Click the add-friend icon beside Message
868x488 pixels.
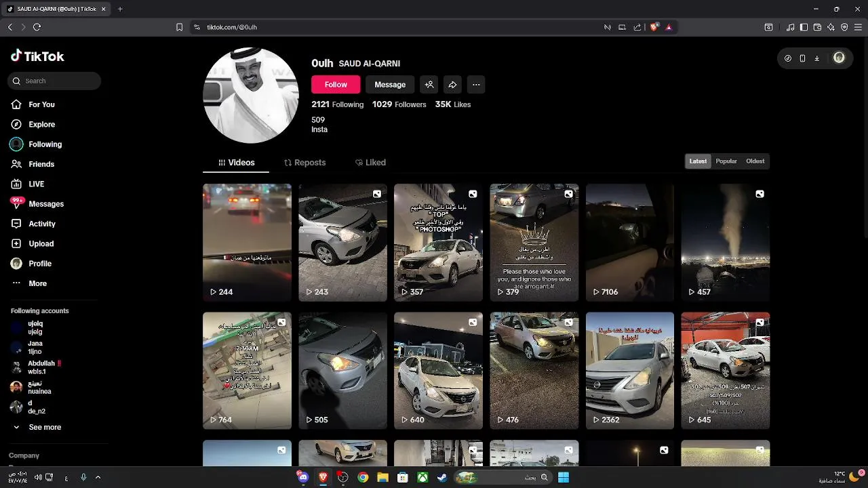tap(429, 85)
